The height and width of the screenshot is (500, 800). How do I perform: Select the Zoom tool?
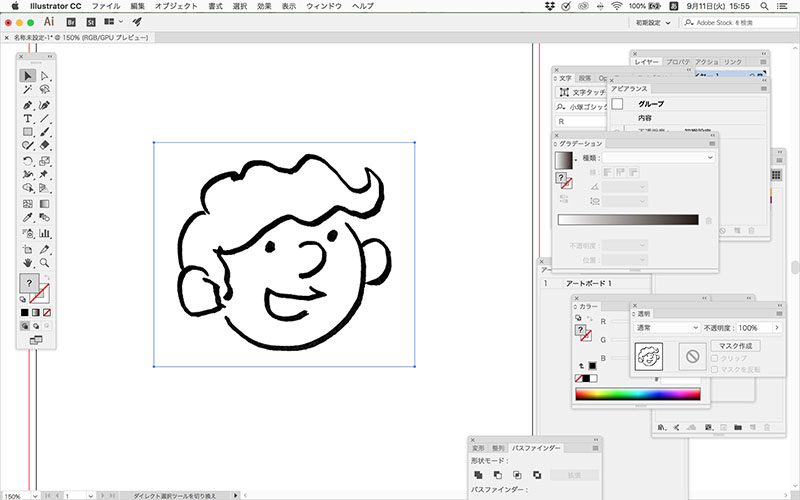pyautogui.click(x=44, y=263)
